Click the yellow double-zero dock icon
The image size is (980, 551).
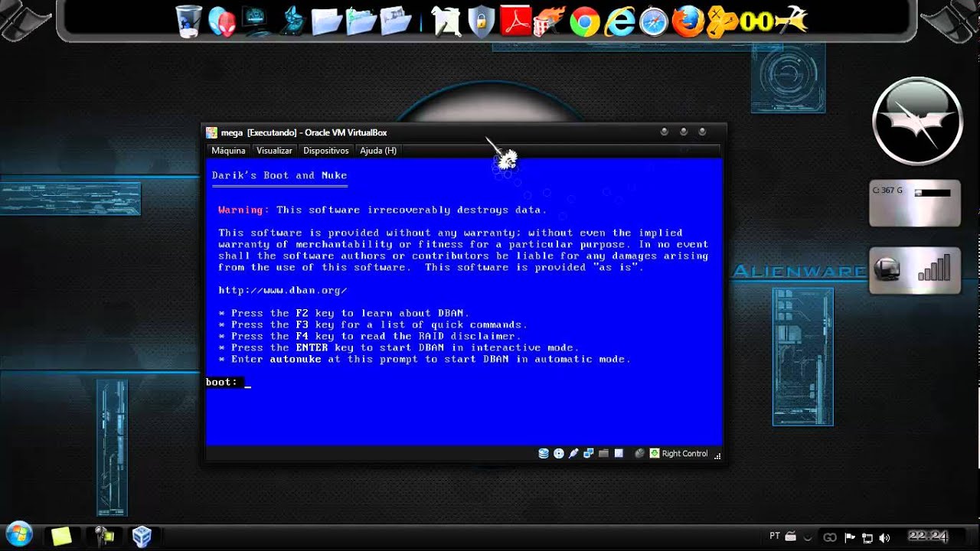tap(756, 22)
